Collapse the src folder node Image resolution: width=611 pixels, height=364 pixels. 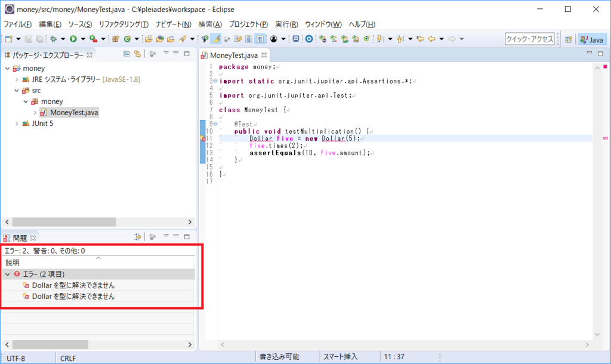16,91
